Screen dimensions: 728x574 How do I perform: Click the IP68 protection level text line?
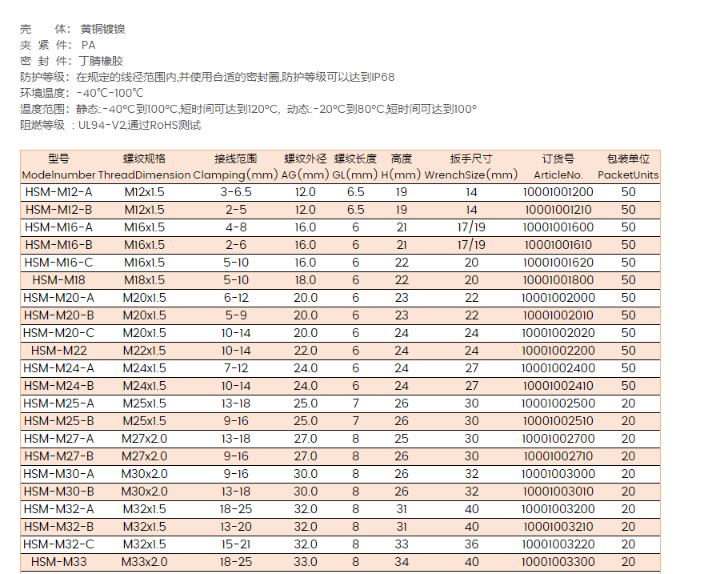click(x=234, y=78)
